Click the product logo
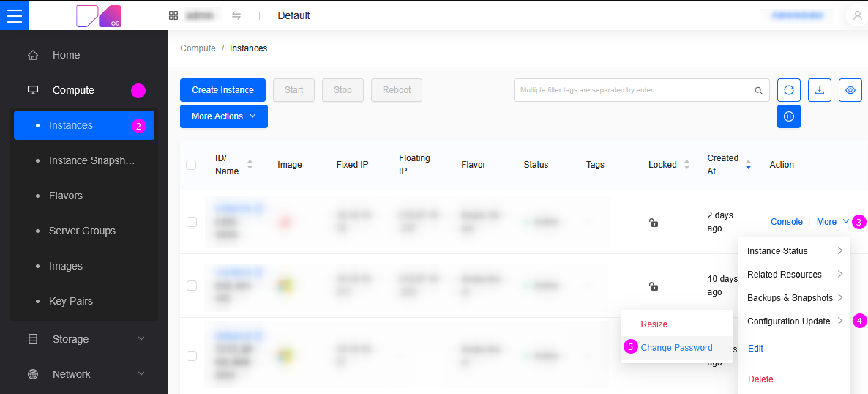Viewport: 868px width, 394px height. (x=99, y=16)
